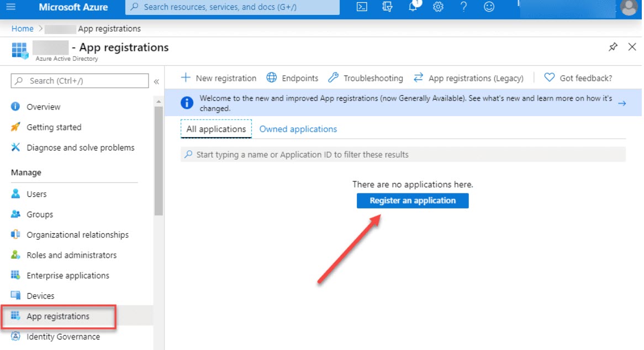Open the Directory and subscription filter icon
The height and width of the screenshot is (350, 644).
[x=388, y=7]
